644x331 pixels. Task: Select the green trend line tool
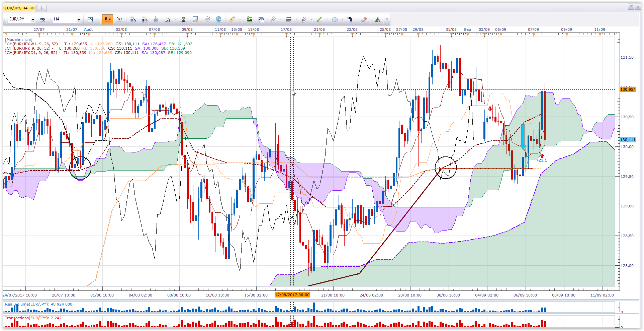pyautogui.click(x=319, y=19)
